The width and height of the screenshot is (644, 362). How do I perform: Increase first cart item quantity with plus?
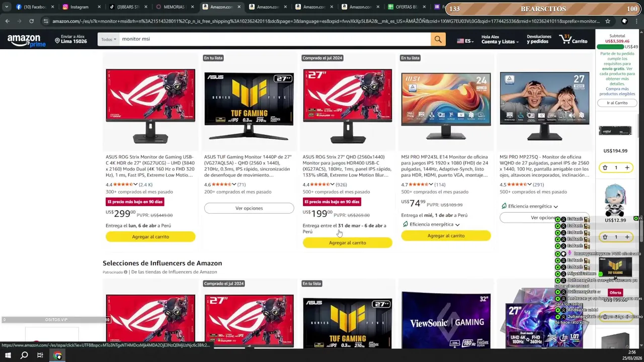click(627, 167)
